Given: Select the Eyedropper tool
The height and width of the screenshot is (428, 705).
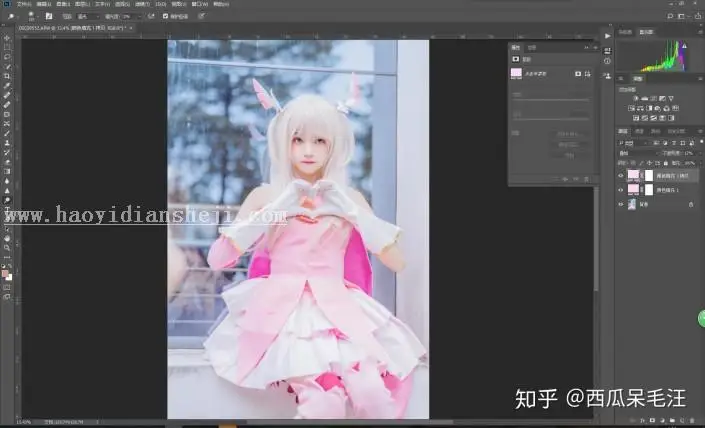Looking at the screenshot, I should pyautogui.click(x=7, y=85).
